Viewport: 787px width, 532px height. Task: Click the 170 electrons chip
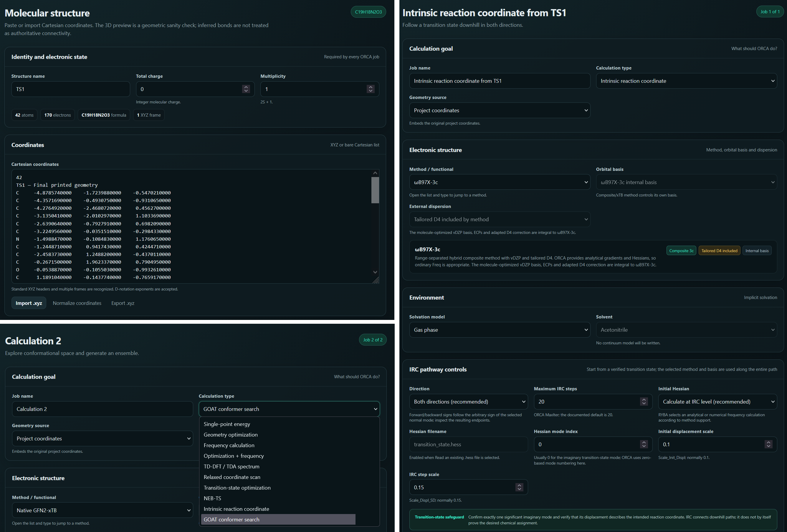click(x=57, y=115)
